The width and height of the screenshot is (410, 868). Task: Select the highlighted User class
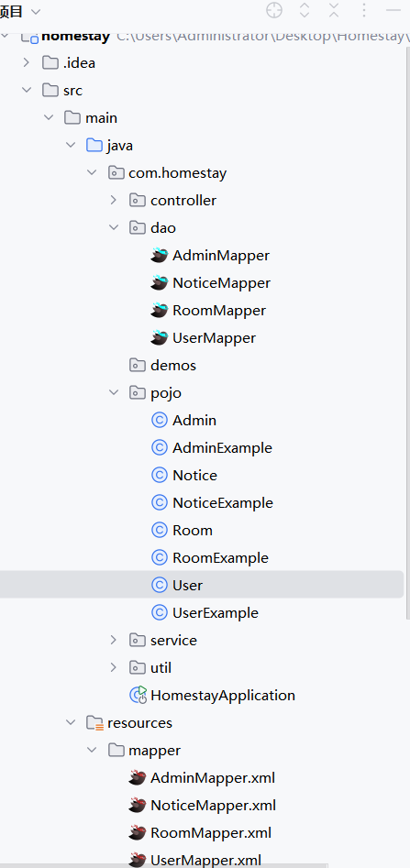[x=188, y=585]
